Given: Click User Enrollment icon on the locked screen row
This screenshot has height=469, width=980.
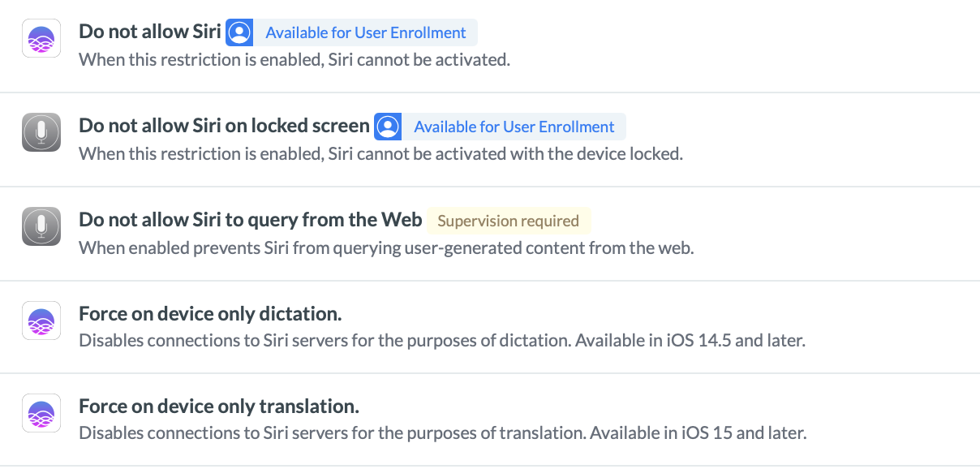Looking at the screenshot, I should click(389, 127).
